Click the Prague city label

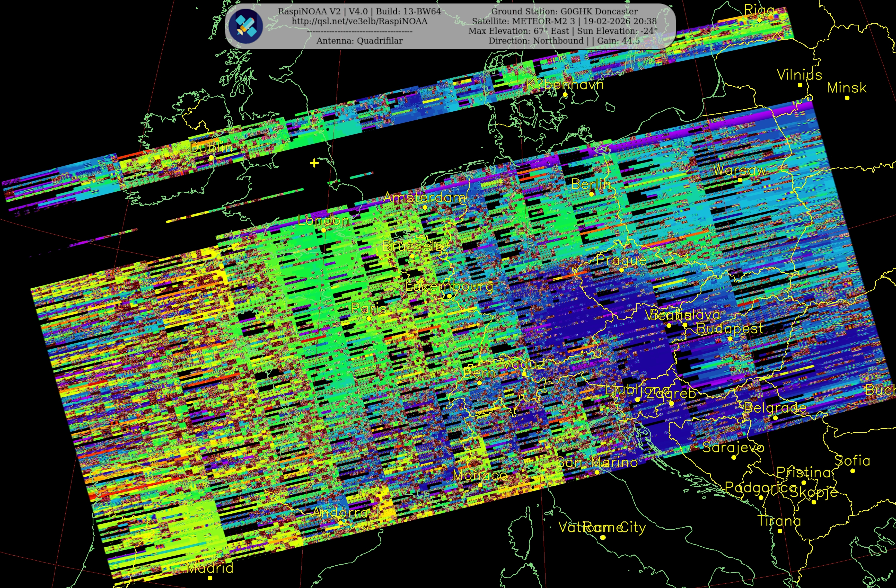pos(621,260)
